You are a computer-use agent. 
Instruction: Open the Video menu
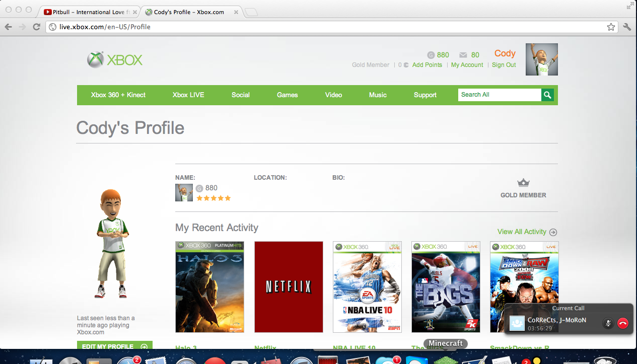[333, 95]
